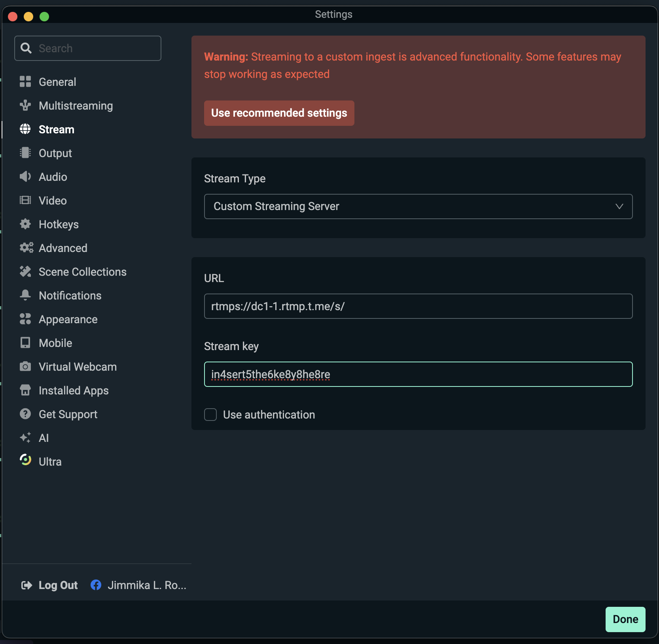Open the Stream Type dropdown

point(418,206)
